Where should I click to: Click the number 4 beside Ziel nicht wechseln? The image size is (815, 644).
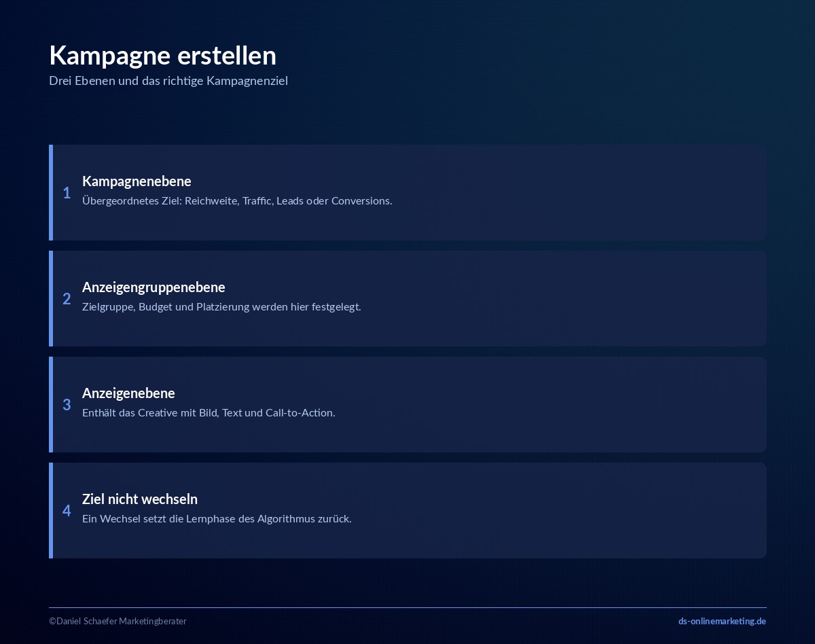pyautogui.click(x=67, y=511)
